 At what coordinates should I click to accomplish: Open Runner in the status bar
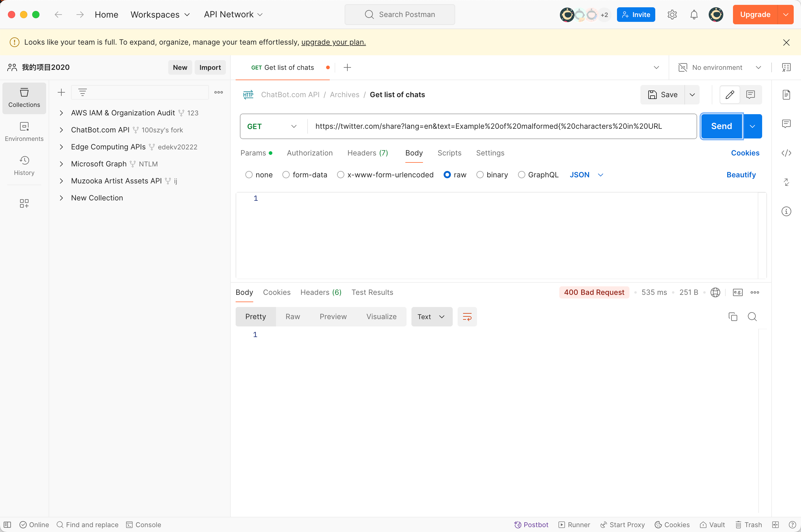pyautogui.click(x=574, y=525)
